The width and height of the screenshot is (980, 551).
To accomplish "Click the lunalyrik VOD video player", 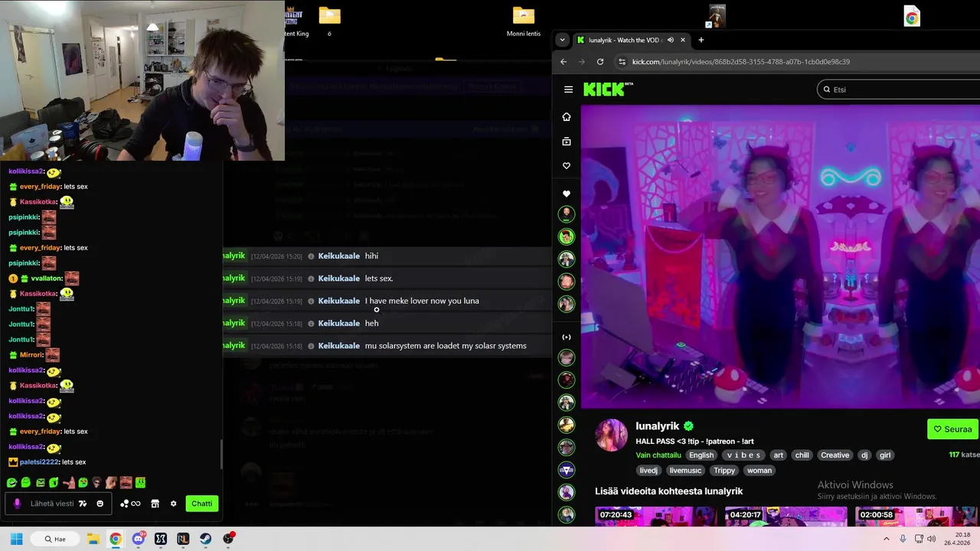I will tap(780, 256).
